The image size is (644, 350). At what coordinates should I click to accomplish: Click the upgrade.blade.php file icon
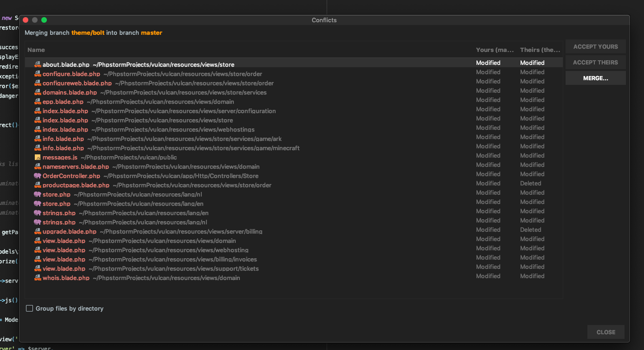pos(38,231)
